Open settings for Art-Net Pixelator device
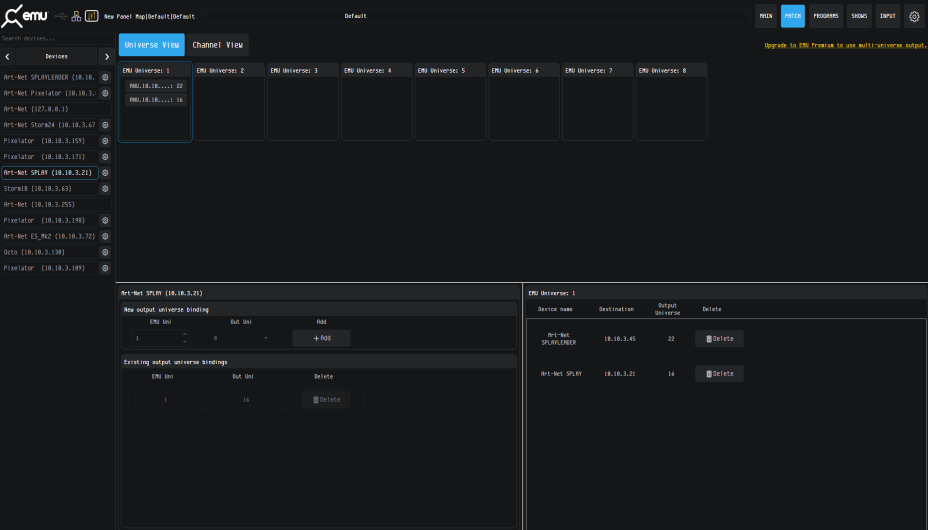The width and height of the screenshot is (928, 530). tap(105, 93)
